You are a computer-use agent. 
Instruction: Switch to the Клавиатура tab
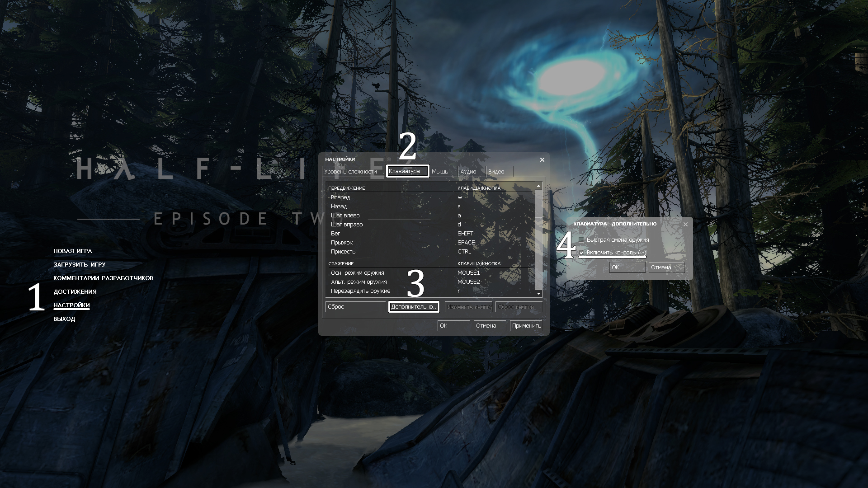(x=407, y=171)
